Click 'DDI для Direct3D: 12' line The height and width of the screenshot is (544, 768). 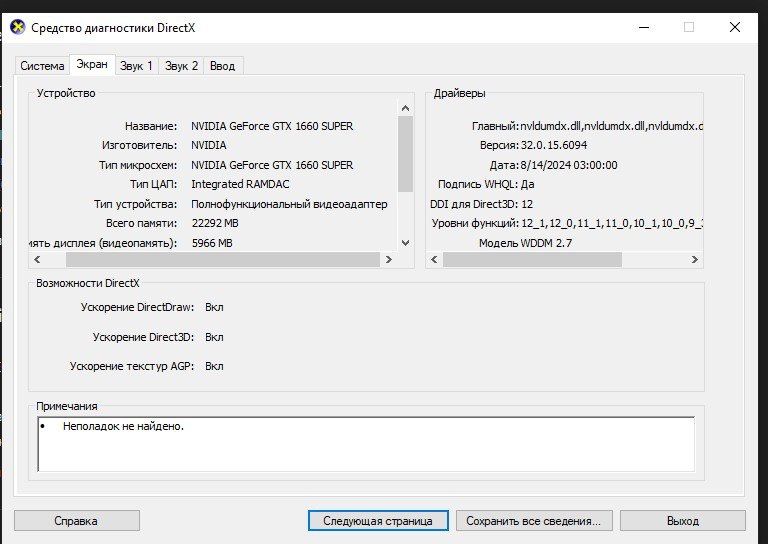pos(481,204)
